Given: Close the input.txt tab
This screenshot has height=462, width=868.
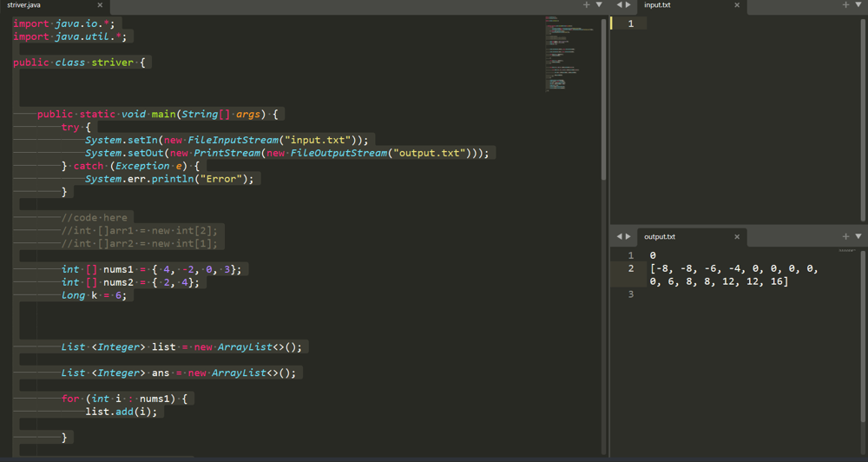Looking at the screenshot, I should pos(737,5).
